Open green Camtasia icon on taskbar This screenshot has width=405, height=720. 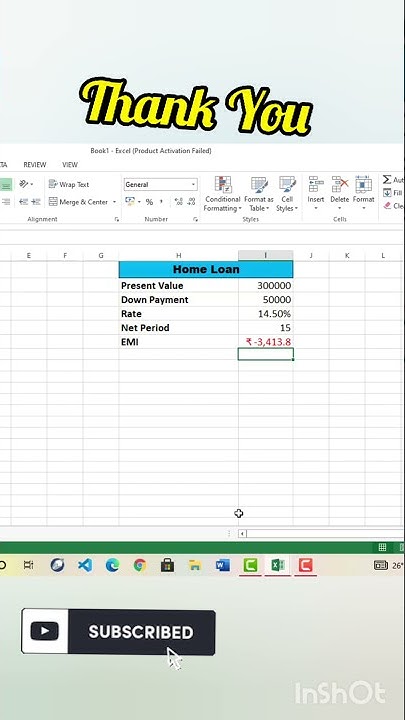(250, 565)
